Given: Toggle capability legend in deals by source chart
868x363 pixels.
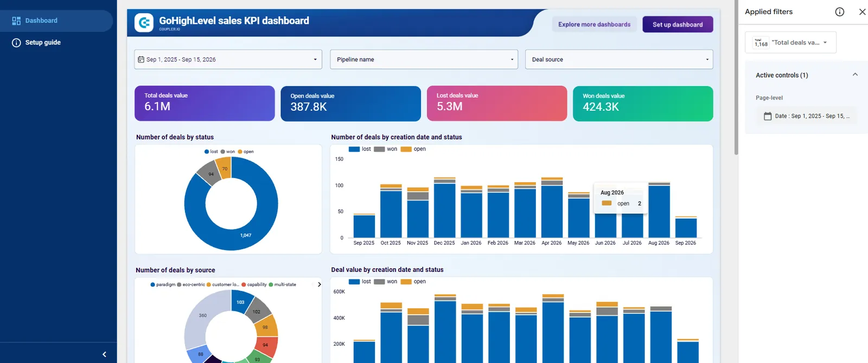Looking at the screenshot, I should (x=254, y=284).
